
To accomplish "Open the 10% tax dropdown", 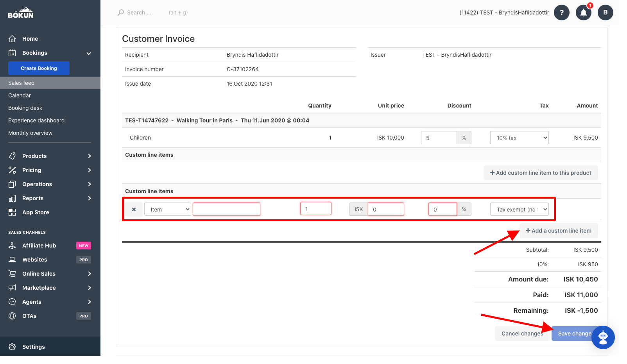I will (x=520, y=138).
